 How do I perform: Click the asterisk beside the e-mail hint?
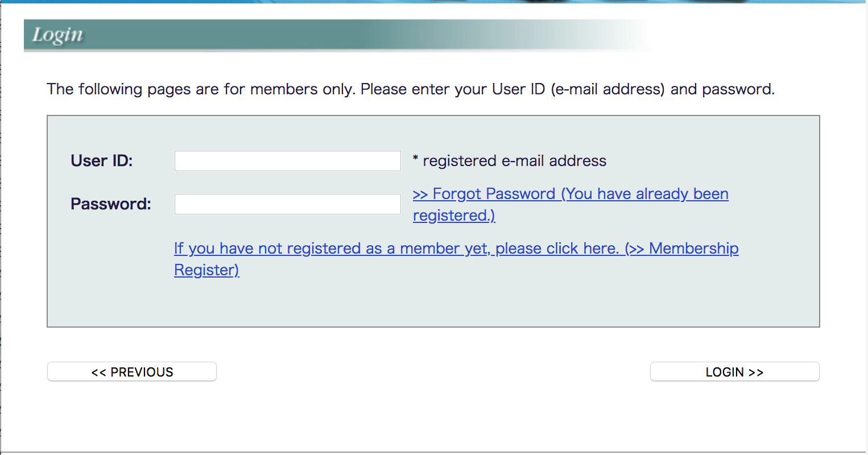click(416, 159)
